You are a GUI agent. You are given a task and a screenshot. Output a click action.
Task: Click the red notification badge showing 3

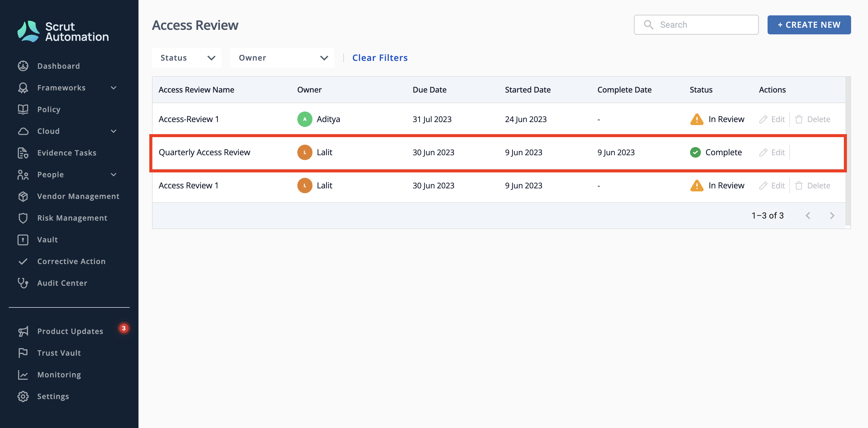click(124, 328)
